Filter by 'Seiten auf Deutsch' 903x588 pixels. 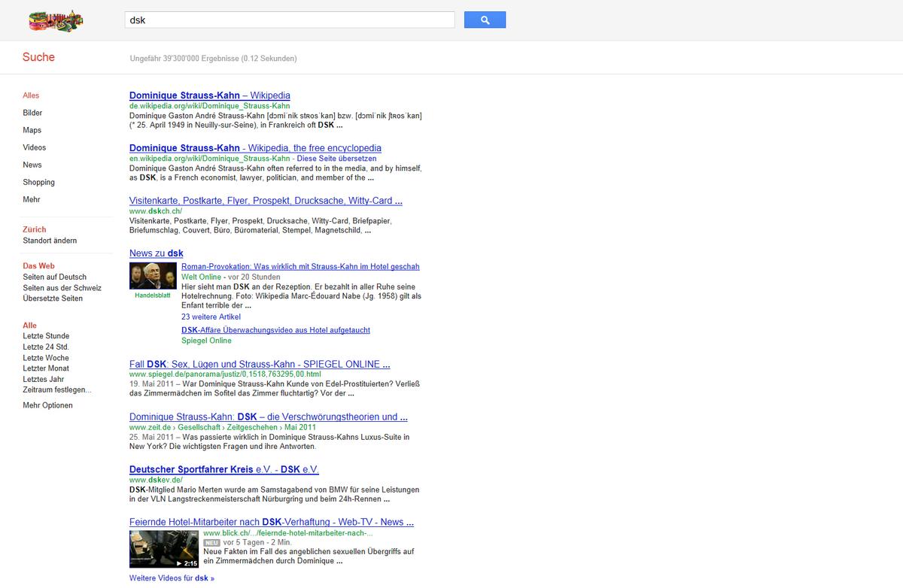click(55, 277)
